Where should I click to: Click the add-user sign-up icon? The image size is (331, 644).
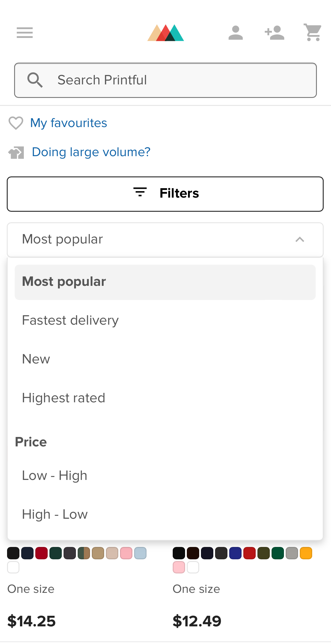[274, 33]
